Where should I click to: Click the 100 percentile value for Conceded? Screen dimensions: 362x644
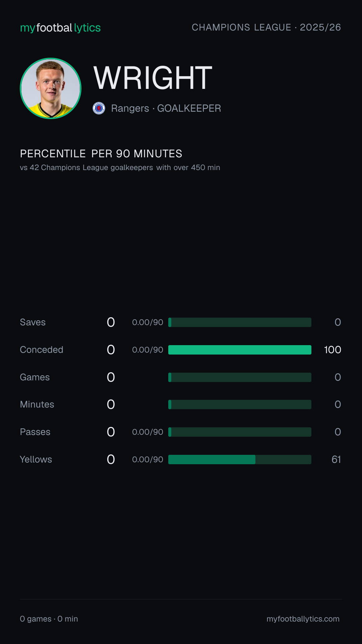(333, 350)
